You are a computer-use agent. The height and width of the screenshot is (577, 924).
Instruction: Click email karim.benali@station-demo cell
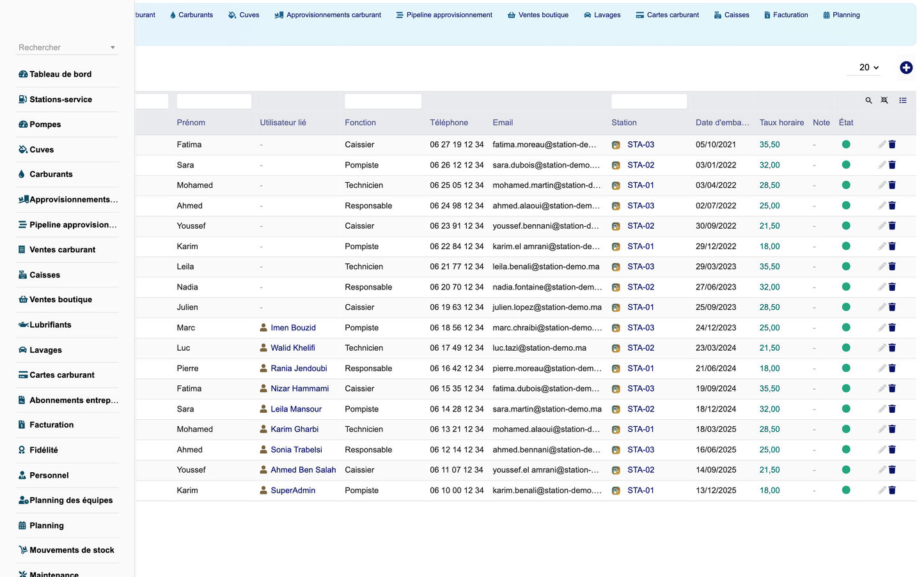tap(547, 490)
